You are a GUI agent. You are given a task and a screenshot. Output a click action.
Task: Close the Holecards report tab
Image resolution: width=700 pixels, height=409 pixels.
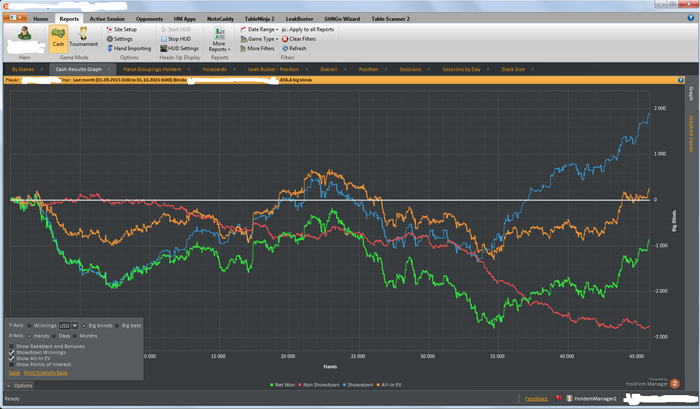point(234,69)
